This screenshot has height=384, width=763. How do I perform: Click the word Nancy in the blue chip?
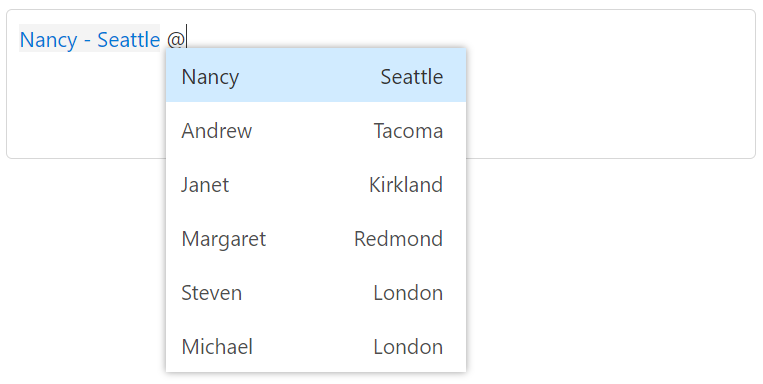pos(48,39)
